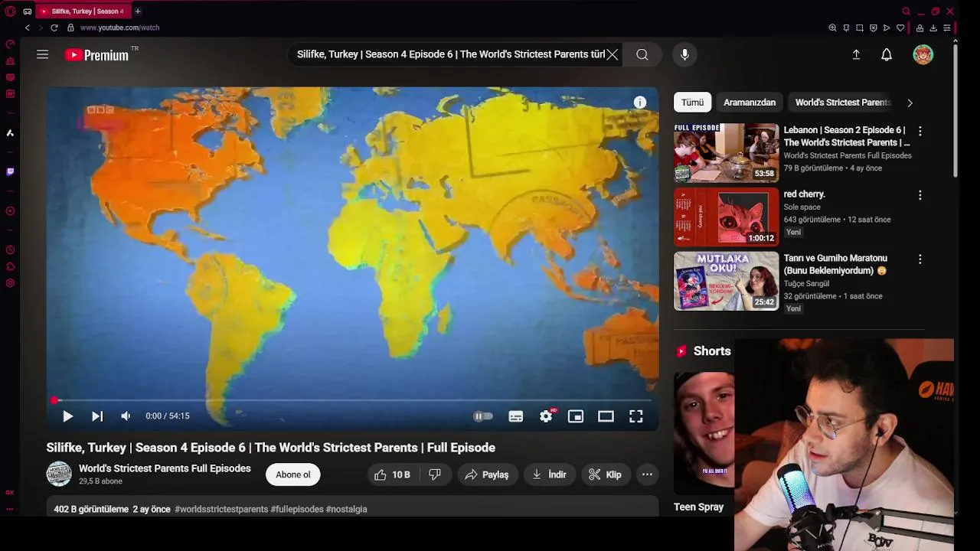Click the Lebanon Season 2 Episode 6 title
This screenshot has height=551, width=980.
[x=847, y=136]
